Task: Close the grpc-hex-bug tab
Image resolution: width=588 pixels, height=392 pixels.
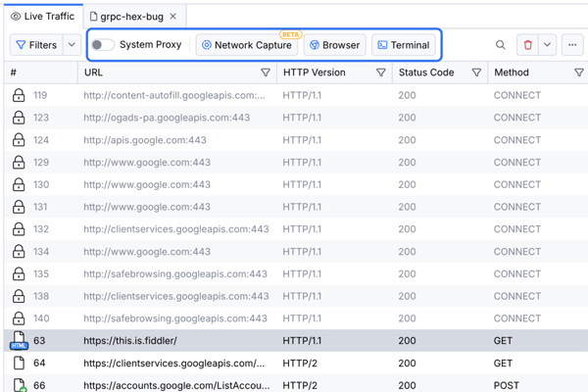Action: click(x=173, y=17)
